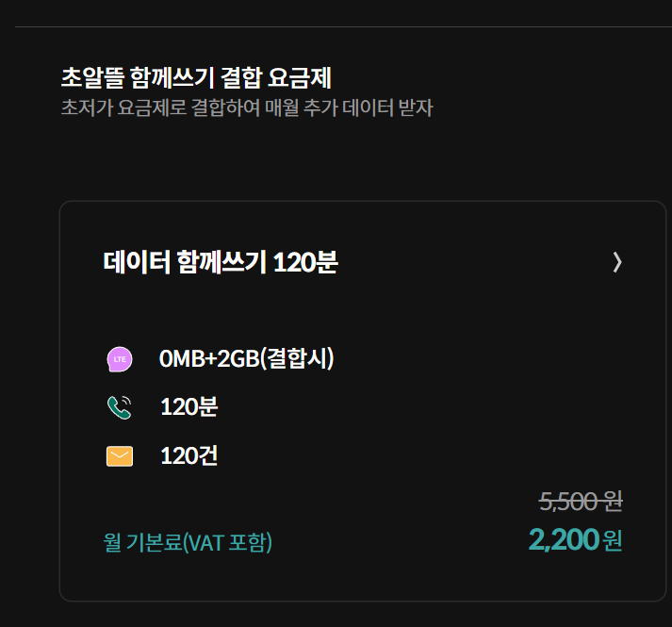672x627 pixels.
Task: Expand plan details with right chevron arrow
Action: pyautogui.click(x=616, y=262)
